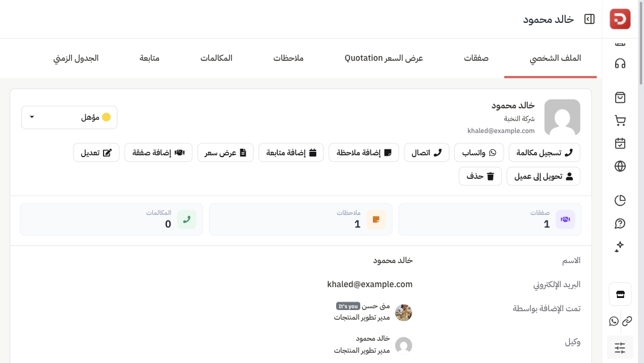Viewport: 644px width, 363px height.
Task: Click منى حسن avatar photo
Action: tap(404, 312)
